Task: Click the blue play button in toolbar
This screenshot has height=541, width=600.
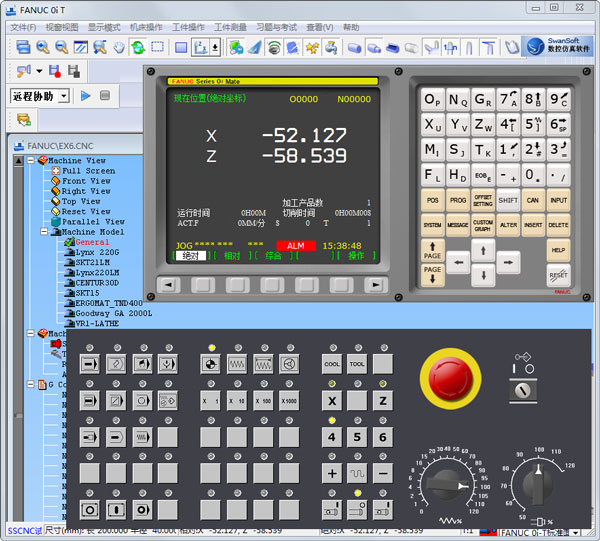Action: (x=85, y=95)
